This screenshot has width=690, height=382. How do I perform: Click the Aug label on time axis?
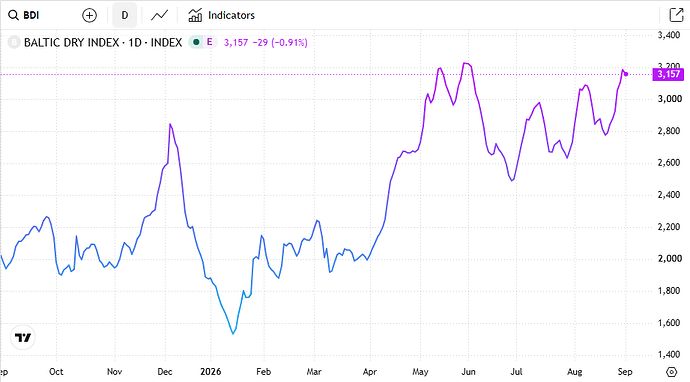point(575,372)
